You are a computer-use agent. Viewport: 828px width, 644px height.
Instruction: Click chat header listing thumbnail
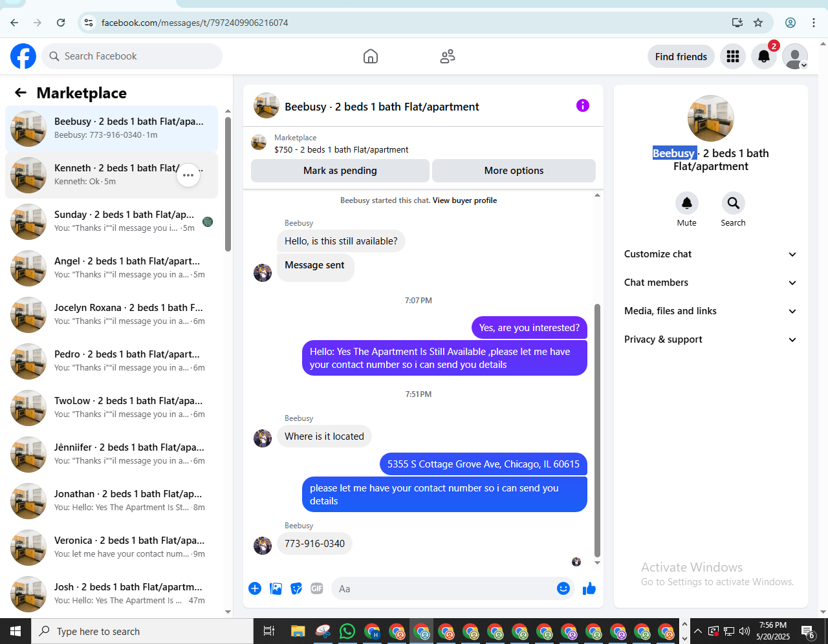tap(267, 105)
